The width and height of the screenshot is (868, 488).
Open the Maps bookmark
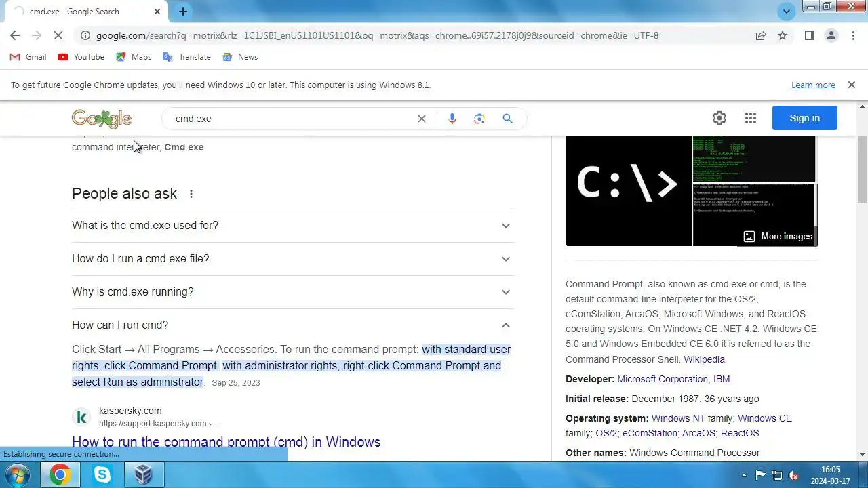(x=134, y=57)
